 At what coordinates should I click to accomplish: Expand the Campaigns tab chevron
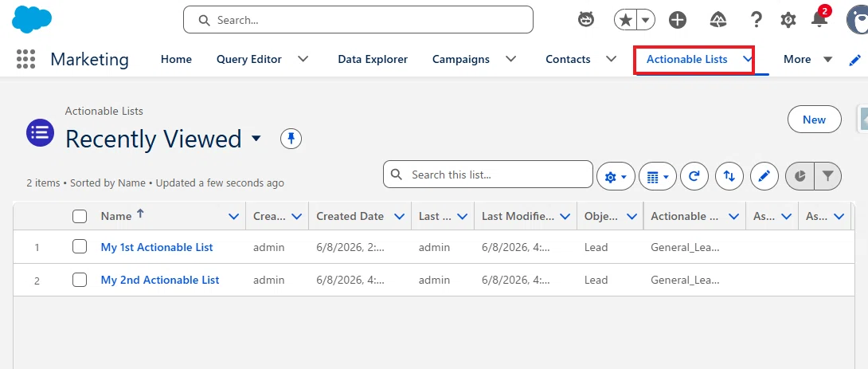tap(510, 59)
